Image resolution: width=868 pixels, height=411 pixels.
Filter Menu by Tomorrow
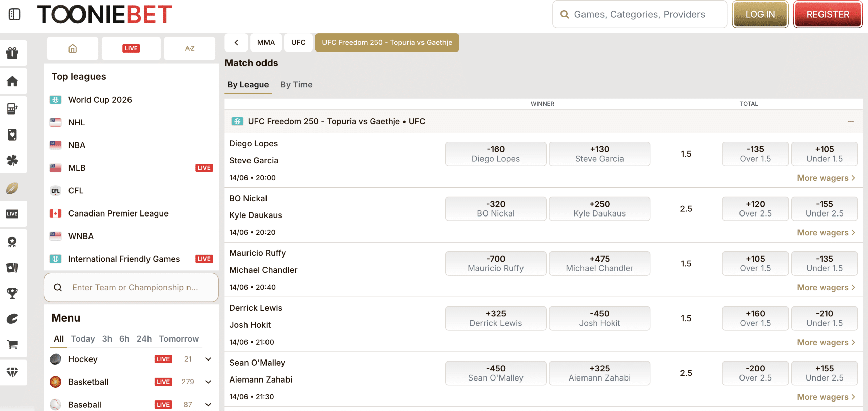[179, 339]
